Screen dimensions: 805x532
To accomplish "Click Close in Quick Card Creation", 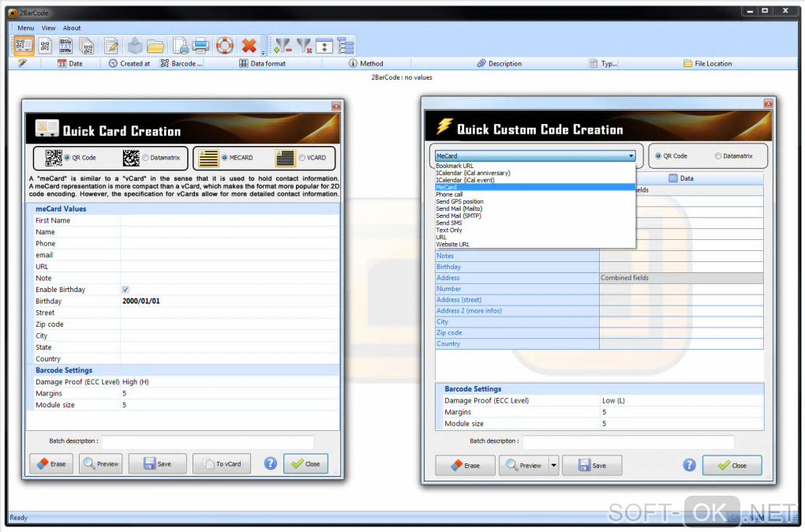I will tap(305, 463).
